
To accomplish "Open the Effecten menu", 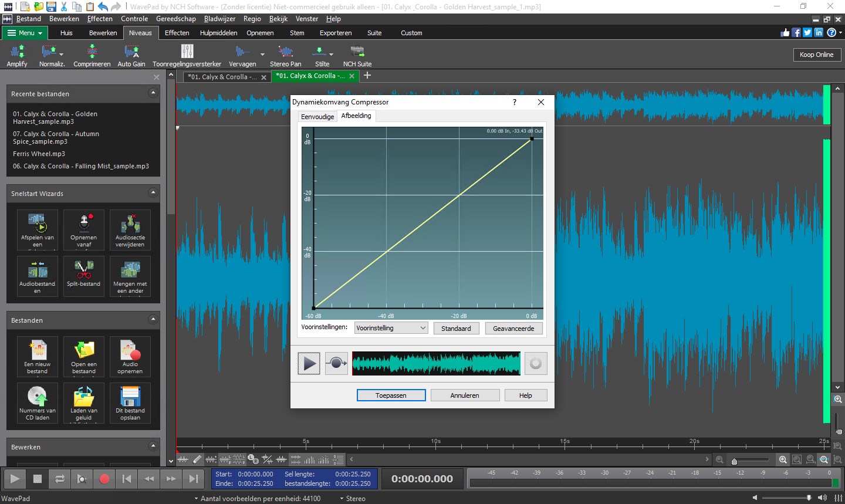I will (x=100, y=19).
